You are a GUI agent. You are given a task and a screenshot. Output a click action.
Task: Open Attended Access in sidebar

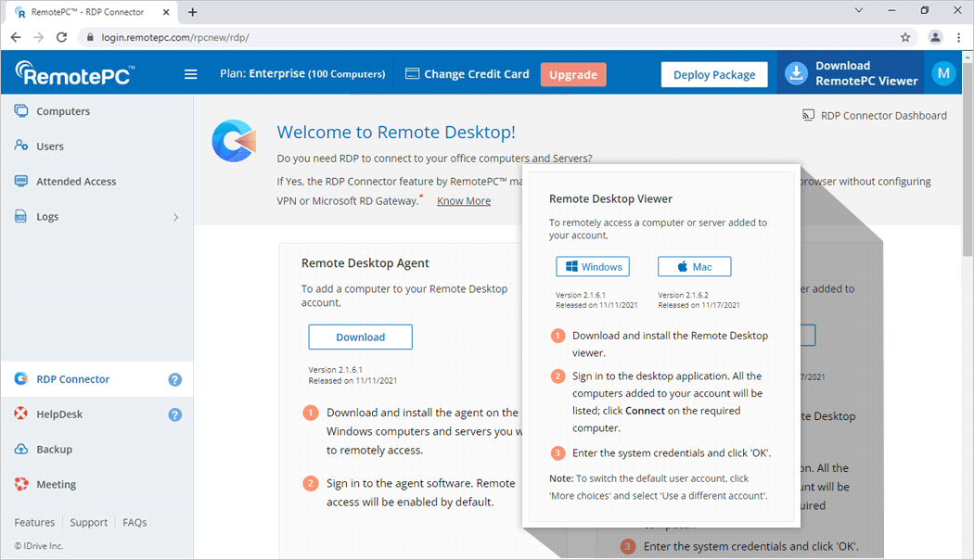(x=76, y=182)
